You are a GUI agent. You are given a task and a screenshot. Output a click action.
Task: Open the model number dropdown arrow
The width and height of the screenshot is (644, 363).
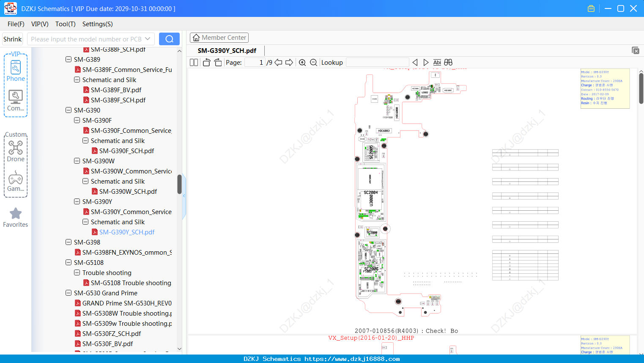click(x=148, y=39)
